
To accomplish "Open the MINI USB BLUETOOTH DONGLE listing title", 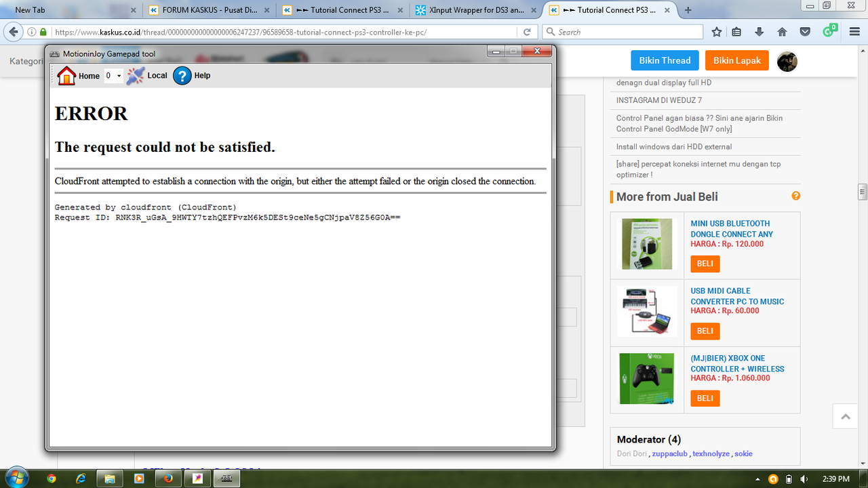I will 732,228.
